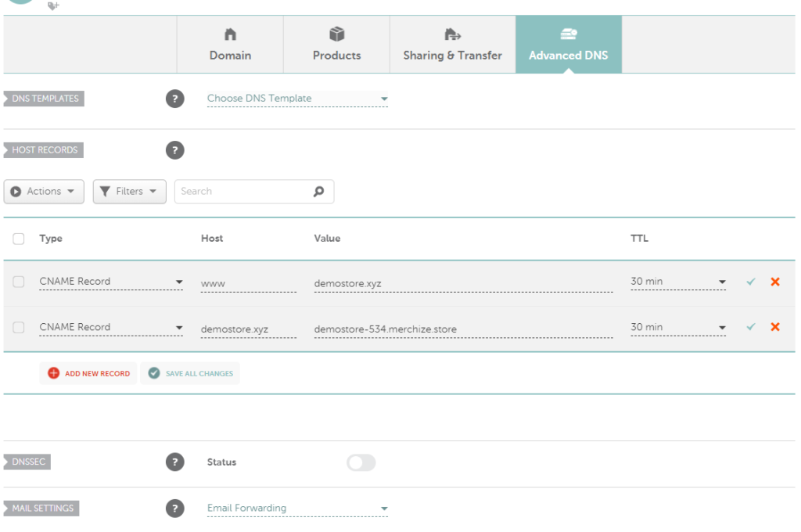801x532 pixels.
Task: Click the Host Records help question mark icon
Action: (x=174, y=150)
